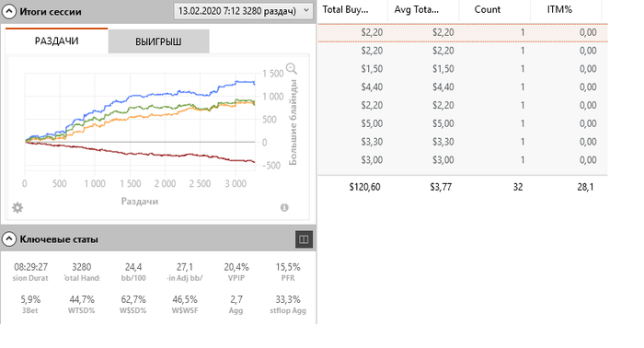Toggle key stats column layout icon
Viewport: 644px width, 348px height.
point(304,239)
